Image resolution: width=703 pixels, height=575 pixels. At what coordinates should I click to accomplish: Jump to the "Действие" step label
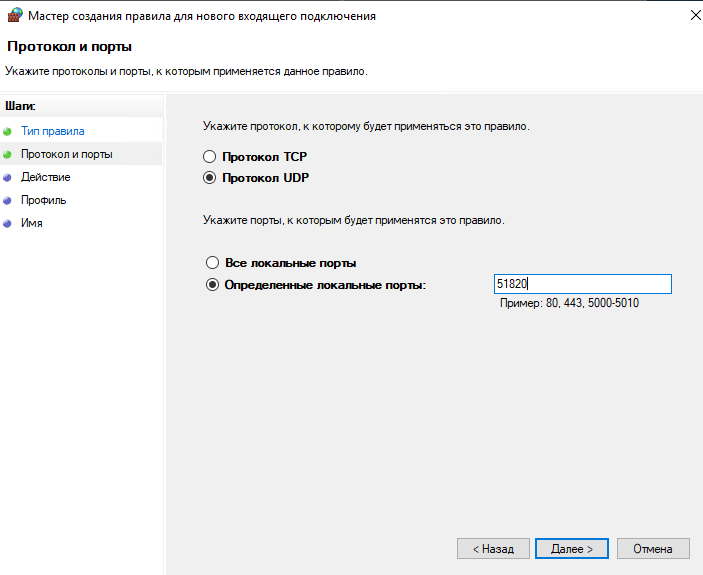(45, 177)
